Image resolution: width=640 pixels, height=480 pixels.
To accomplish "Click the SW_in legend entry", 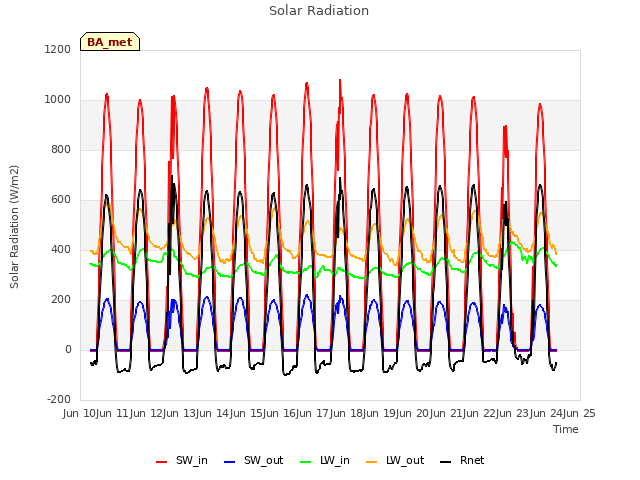I will 182,460.
